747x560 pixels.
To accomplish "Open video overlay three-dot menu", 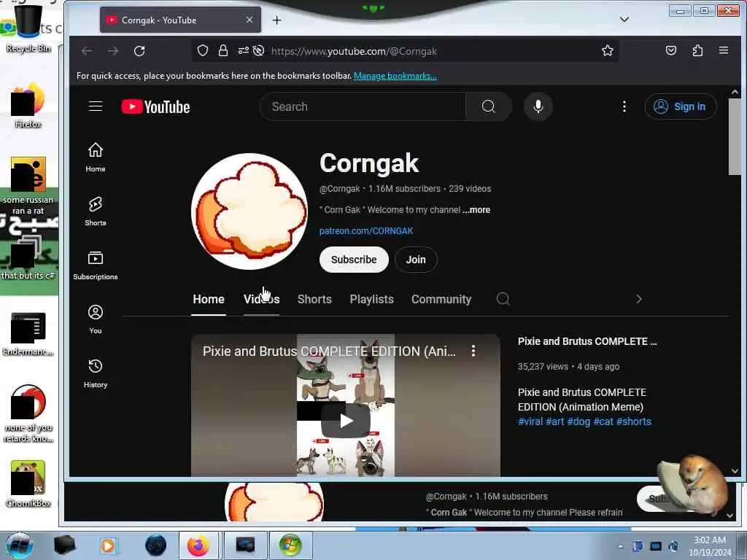I will tap(473, 351).
